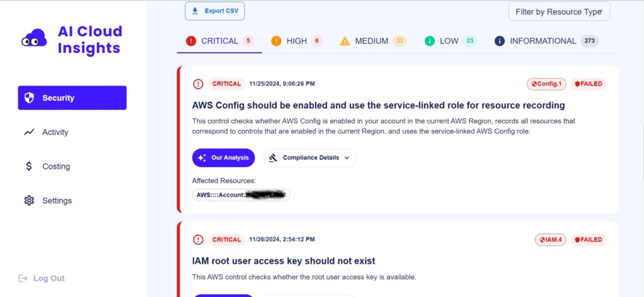Open the Costing section
Viewport: 644px width, 297px height.
[x=56, y=166]
